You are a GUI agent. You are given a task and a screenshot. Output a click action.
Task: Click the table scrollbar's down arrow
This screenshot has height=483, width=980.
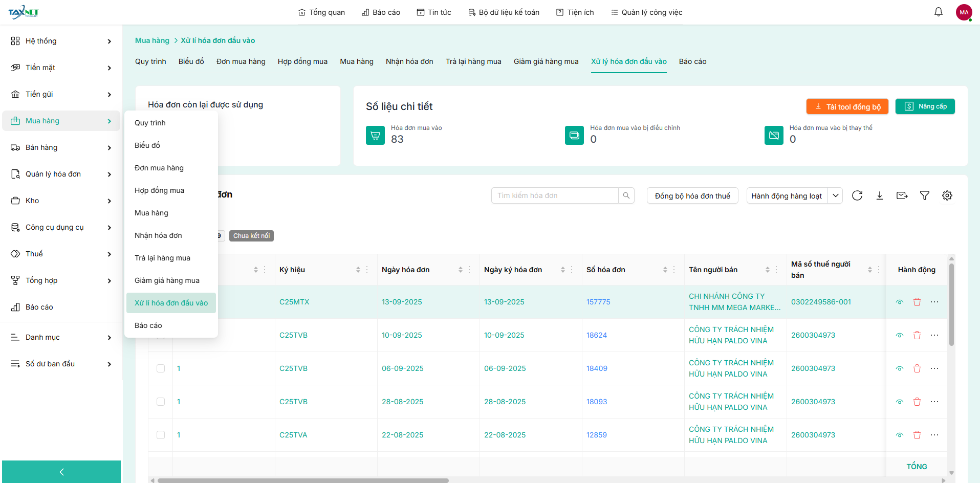point(951,473)
